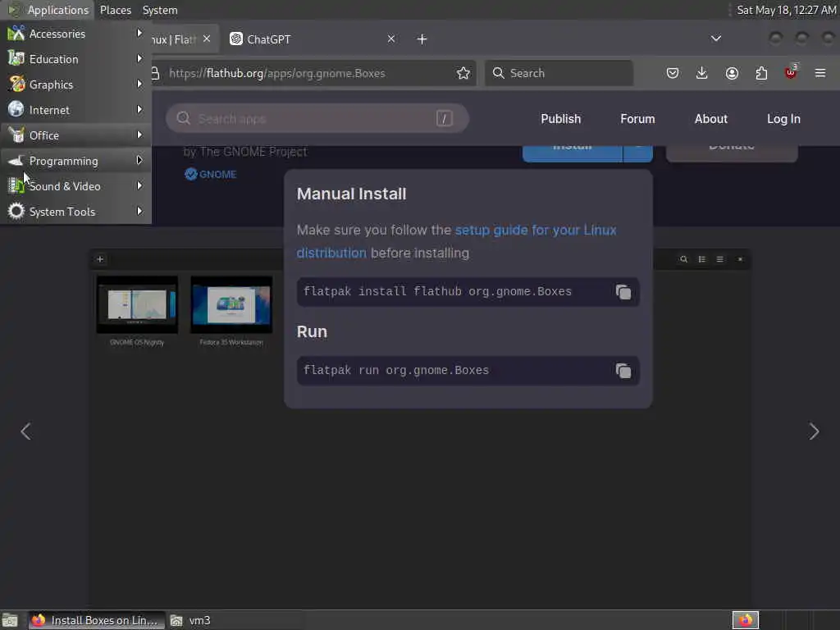Screen dimensions: 840x630
Task: Click the Flathub Search apps field
Action: click(317, 118)
